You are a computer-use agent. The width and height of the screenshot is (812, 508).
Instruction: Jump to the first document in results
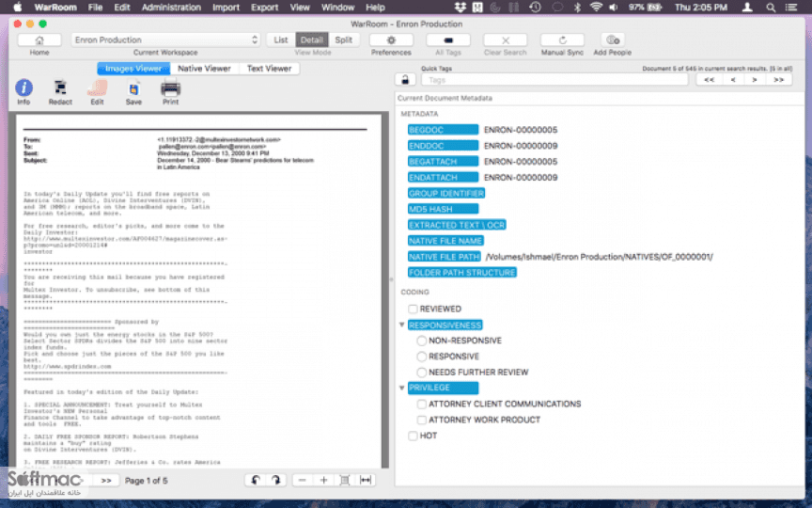709,80
